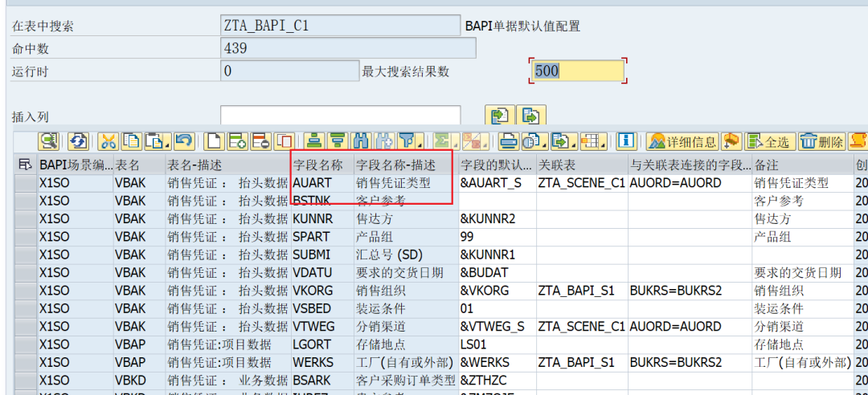Click the Copy text icon beside scissors
The height and width of the screenshot is (395, 868).
(131, 141)
